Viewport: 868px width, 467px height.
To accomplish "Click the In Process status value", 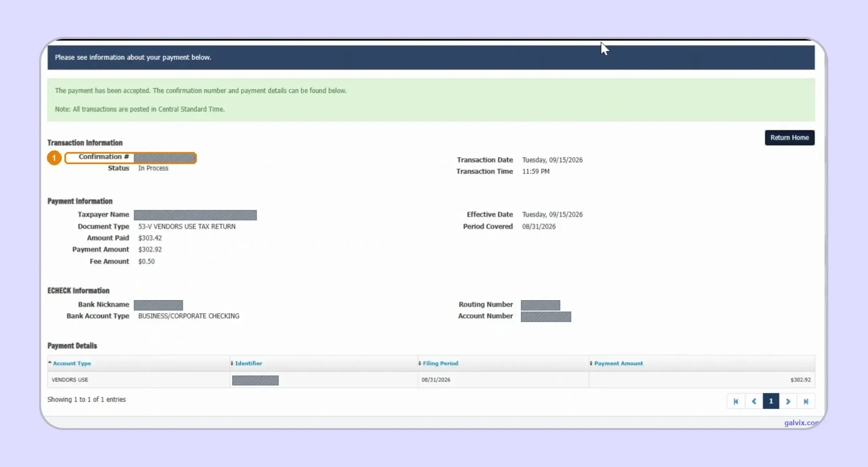I will (153, 168).
